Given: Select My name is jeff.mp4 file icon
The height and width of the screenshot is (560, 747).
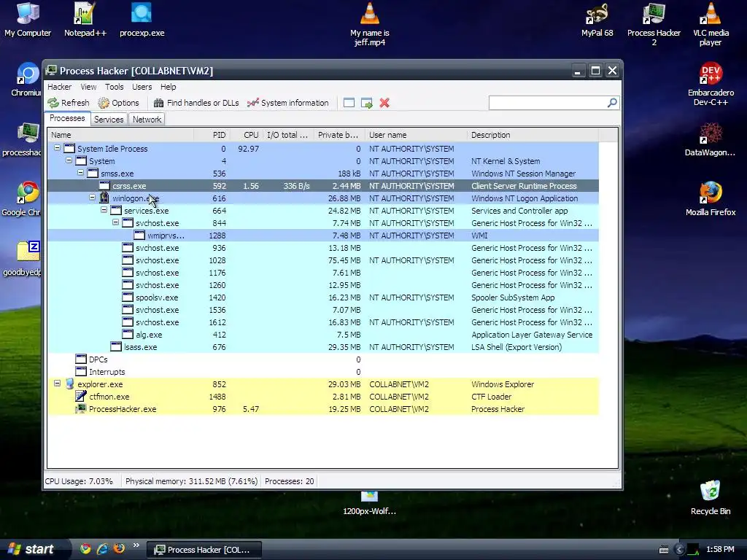Looking at the screenshot, I should [x=370, y=24].
